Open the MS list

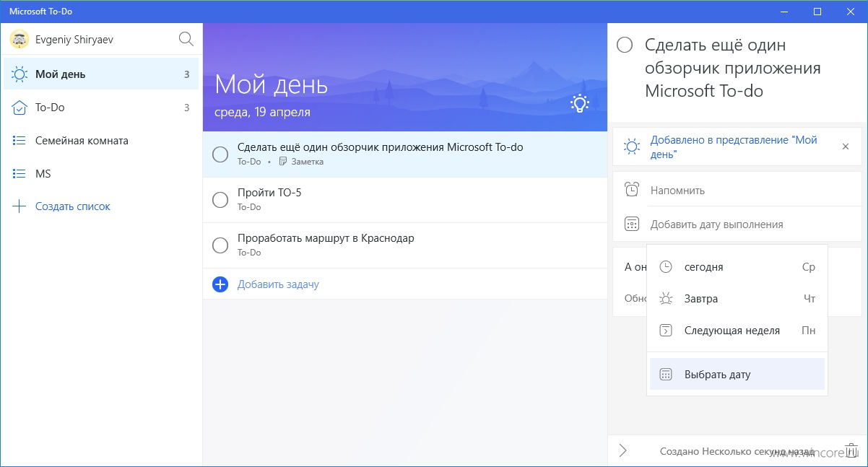[101, 174]
